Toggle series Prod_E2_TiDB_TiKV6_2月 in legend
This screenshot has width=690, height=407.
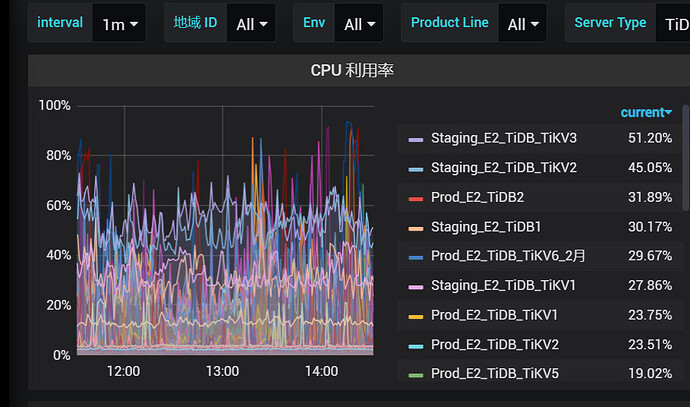pyautogui.click(x=508, y=256)
